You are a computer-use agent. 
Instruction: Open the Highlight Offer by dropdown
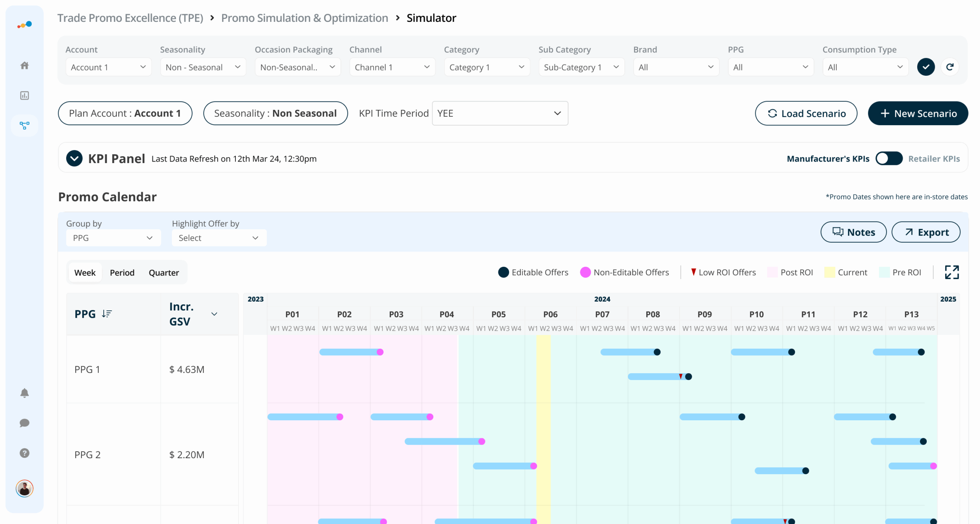[x=219, y=238]
